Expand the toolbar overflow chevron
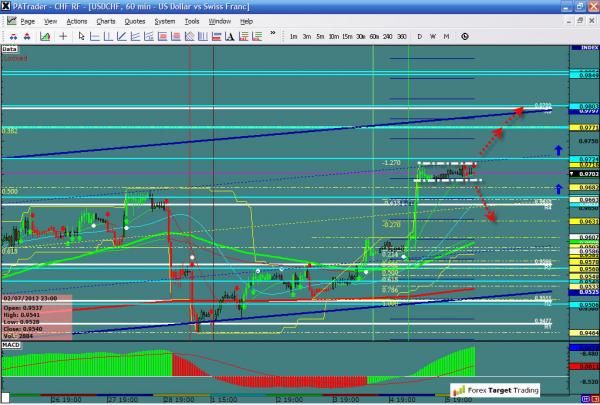The image size is (600, 405). [x=273, y=33]
